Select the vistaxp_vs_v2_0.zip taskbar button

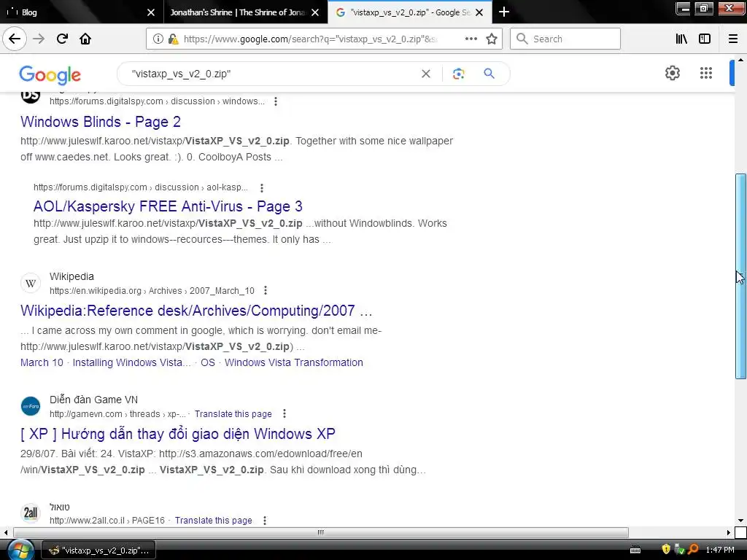point(98,550)
